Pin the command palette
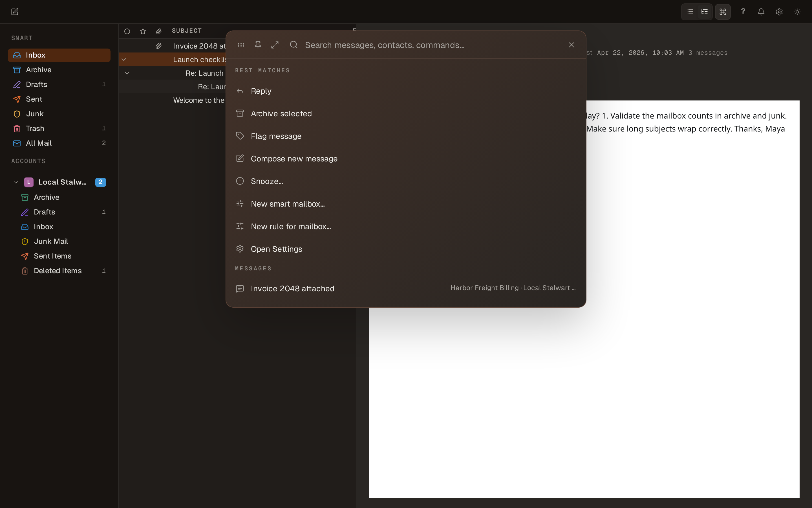Image resolution: width=812 pixels, height=508 pixels. pos(258,45)
